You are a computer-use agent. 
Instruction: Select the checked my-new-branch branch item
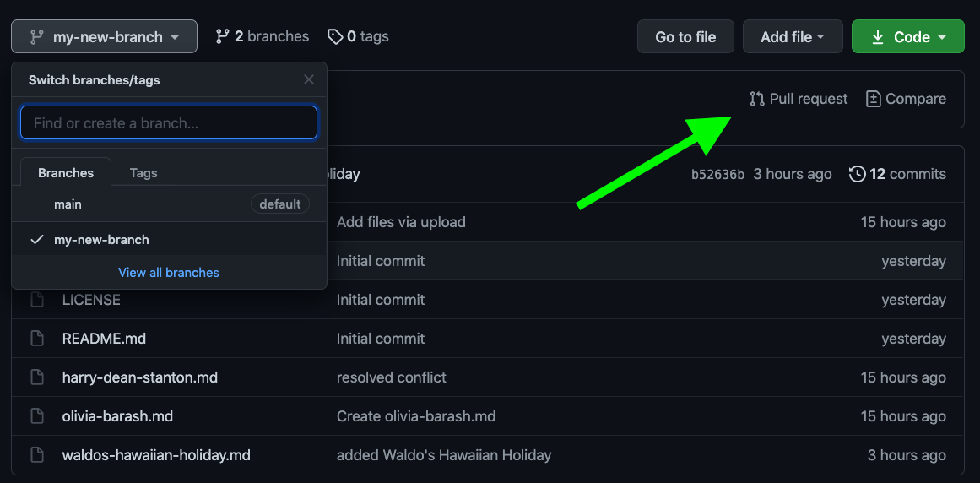coord(101,240)
